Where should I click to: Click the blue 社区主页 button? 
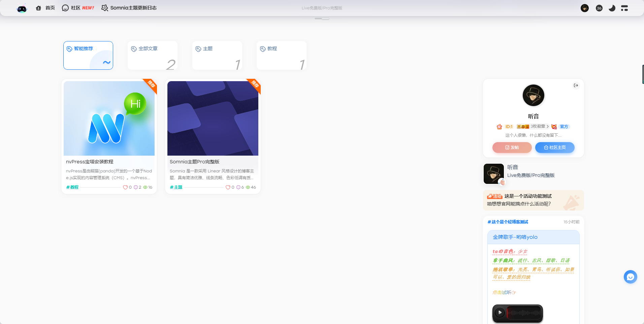click(554, 148)
